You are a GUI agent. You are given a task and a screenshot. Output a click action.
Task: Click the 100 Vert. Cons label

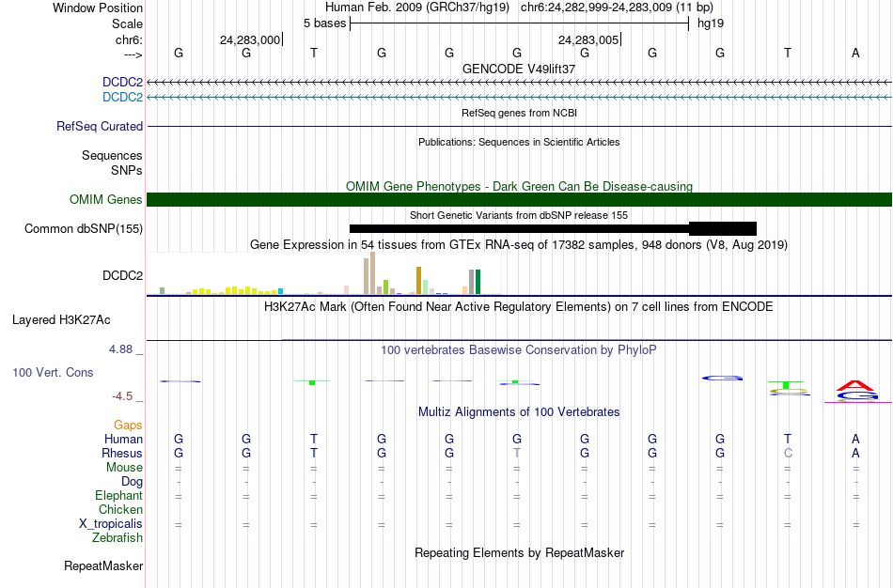(53, 372)
